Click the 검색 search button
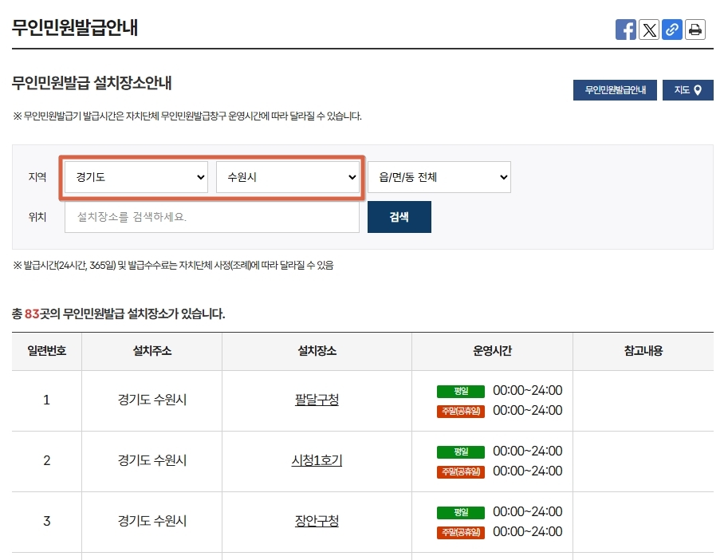 399,216
